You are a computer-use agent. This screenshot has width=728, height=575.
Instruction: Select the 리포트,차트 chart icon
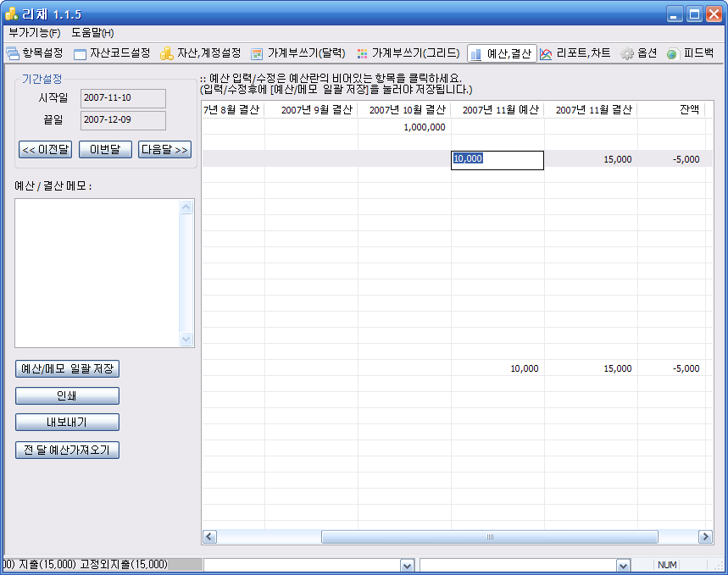[546, 53]
